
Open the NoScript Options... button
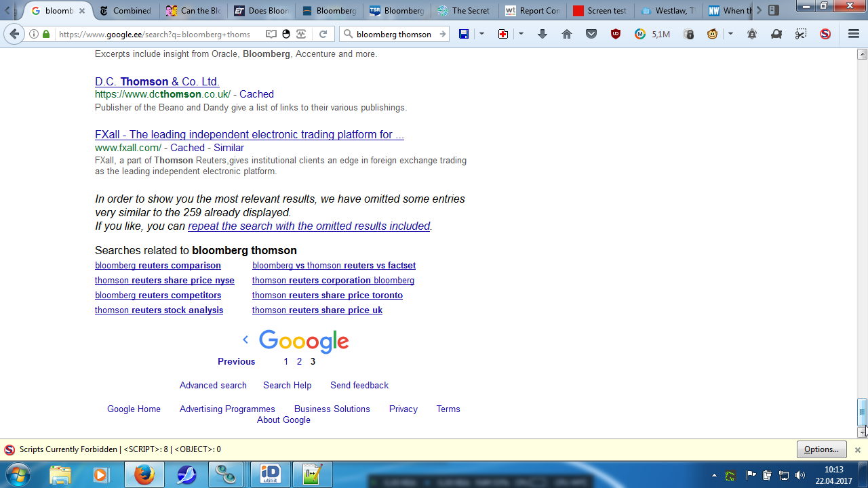point(822,449)
